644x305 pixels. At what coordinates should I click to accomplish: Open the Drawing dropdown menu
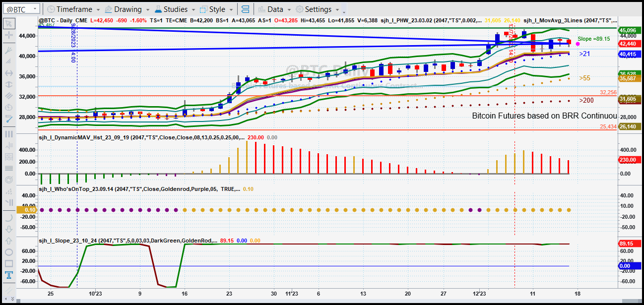(127, 9)
